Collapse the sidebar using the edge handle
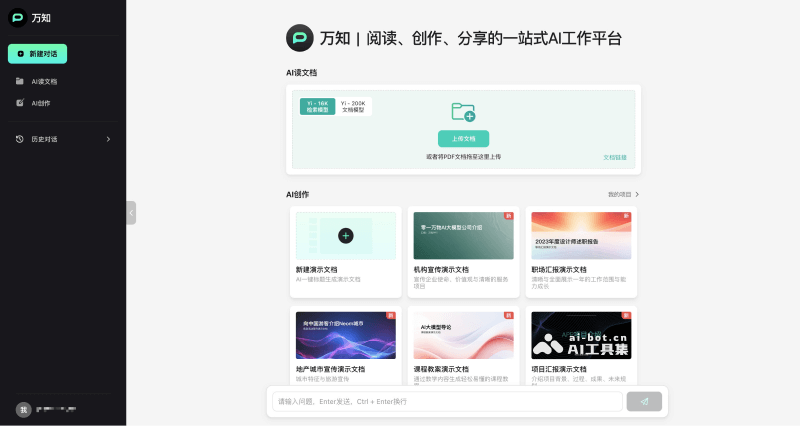The width and height of the screenshot is (800, 426). [x=131, y=213]
